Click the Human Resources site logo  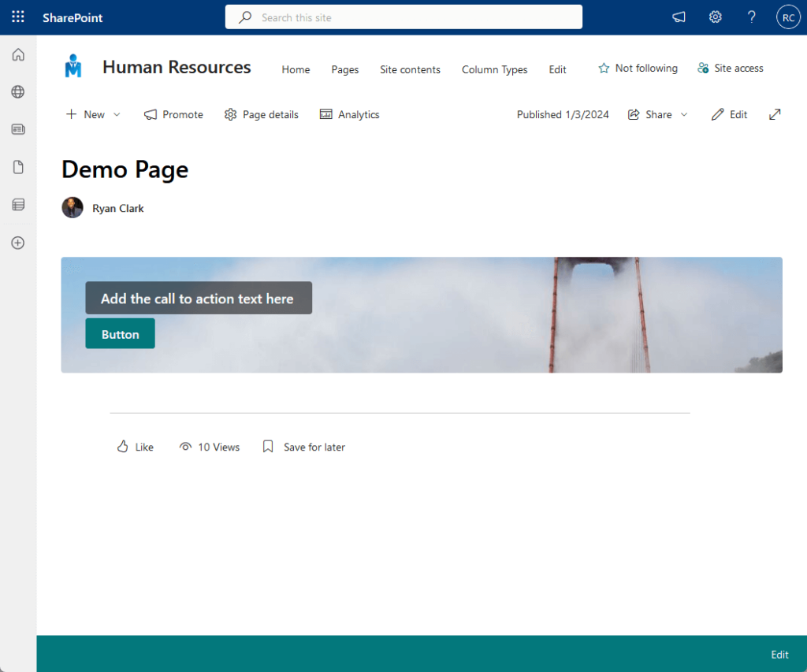pos(73,66)
